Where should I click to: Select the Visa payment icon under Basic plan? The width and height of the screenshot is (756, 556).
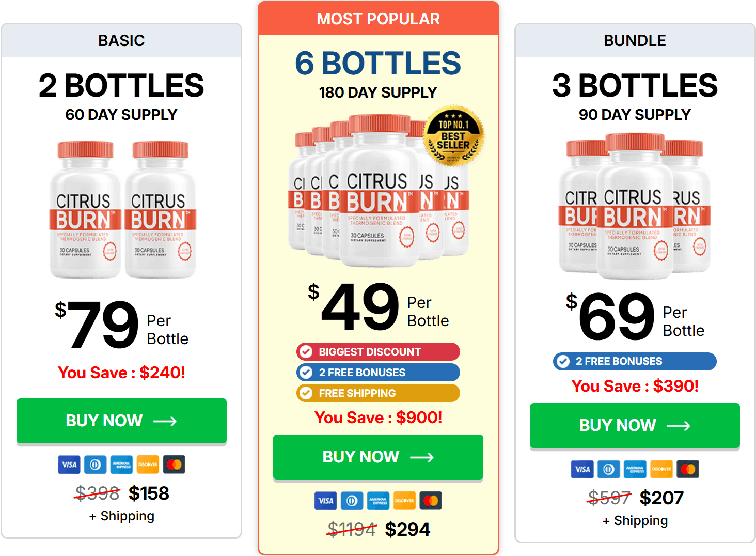(x=69, y=465)
